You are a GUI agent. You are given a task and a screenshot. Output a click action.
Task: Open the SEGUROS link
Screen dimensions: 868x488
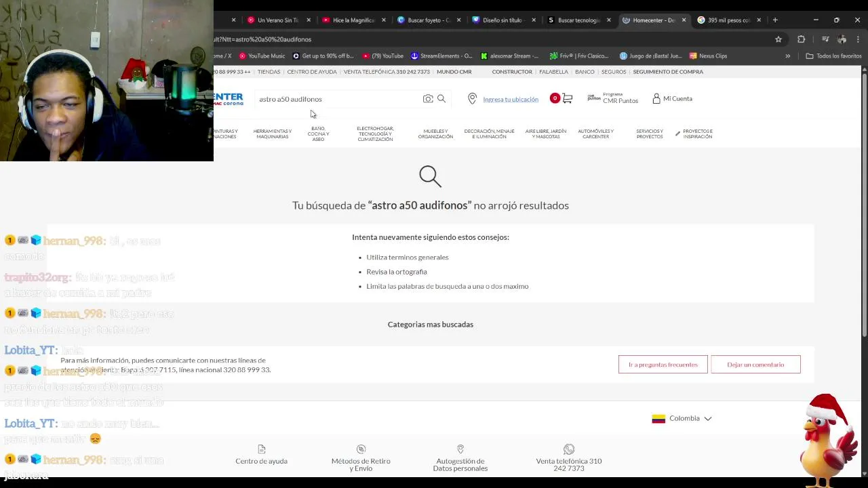[x=614, y=72]
